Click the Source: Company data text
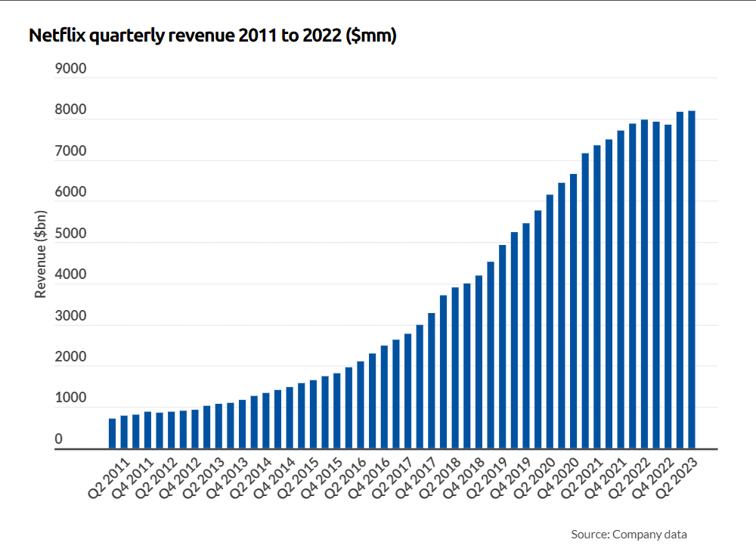 tap(629, 534)
